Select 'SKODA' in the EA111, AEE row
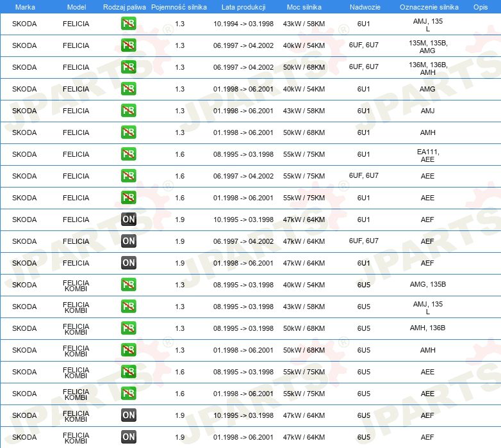This screenshot has height=448, width=501. click(24, 154)
